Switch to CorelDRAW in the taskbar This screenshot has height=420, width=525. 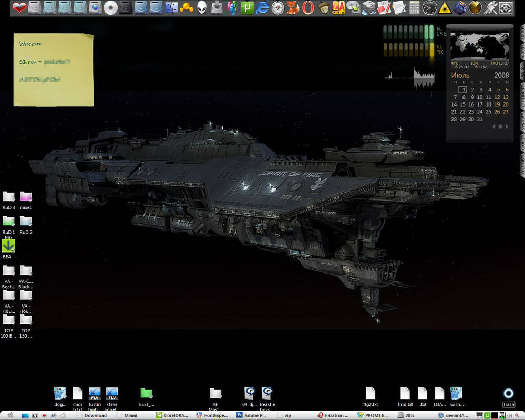click(172, 415)
